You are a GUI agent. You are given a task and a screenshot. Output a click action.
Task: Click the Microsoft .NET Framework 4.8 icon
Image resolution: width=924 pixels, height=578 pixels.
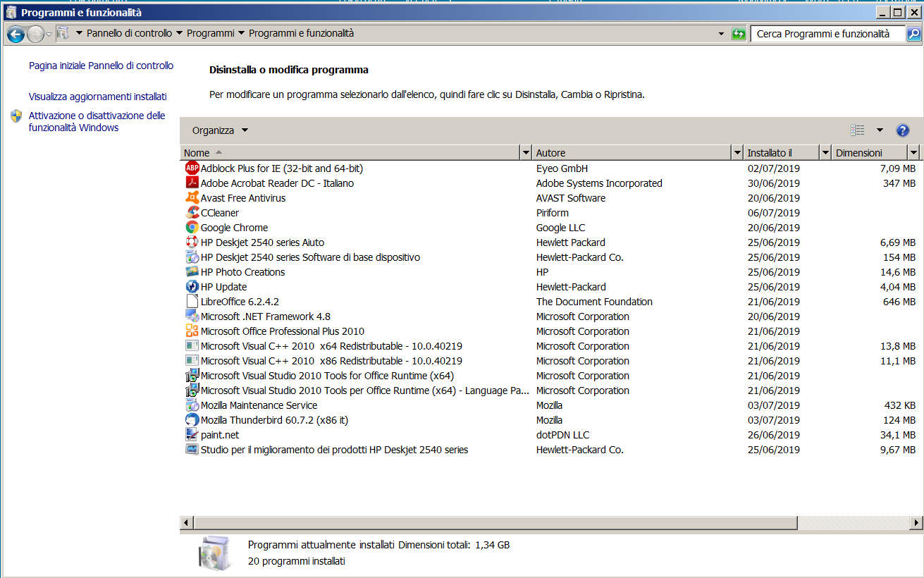(x=192, y=316)
